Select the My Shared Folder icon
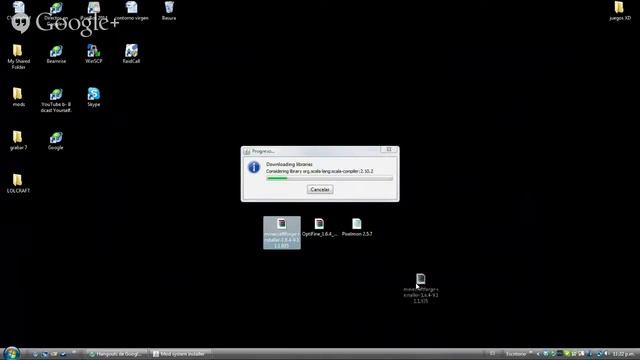Image resolution: width=640 pixels, height=360 pixels. tap(18, 57)
